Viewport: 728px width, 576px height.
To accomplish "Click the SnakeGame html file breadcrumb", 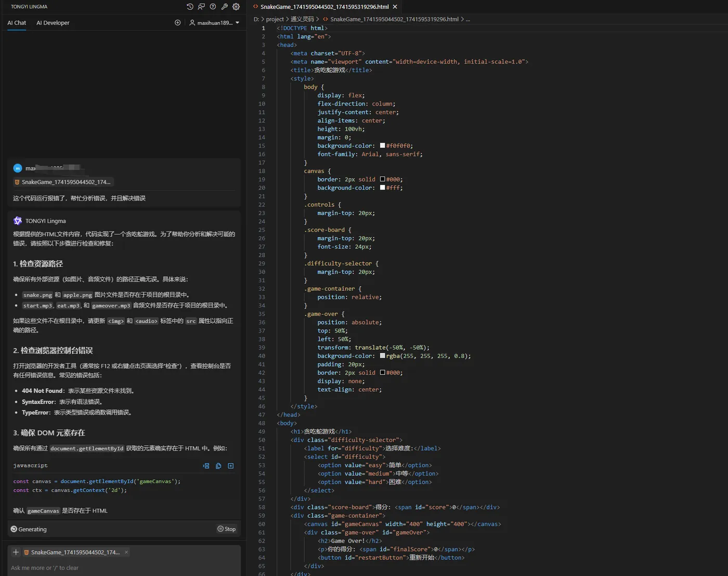I will tap(394, 19).
